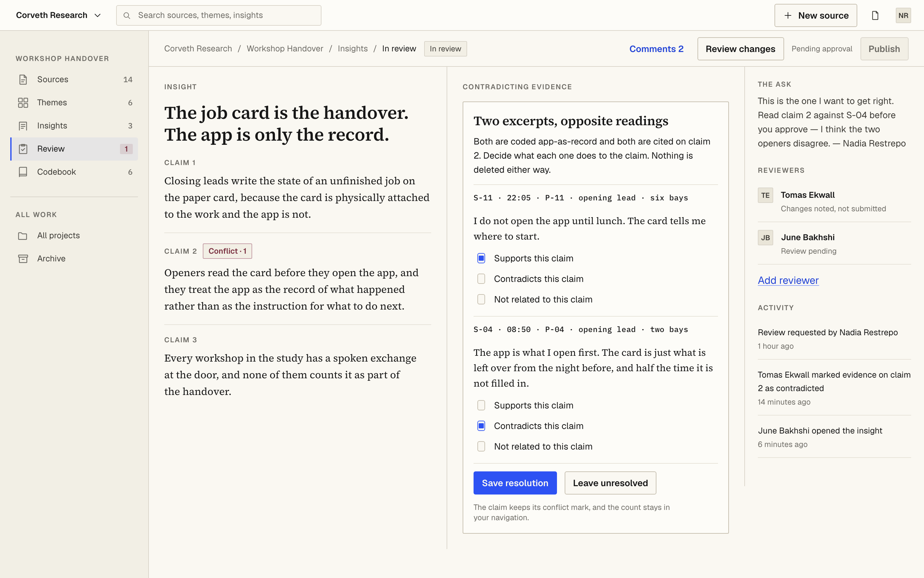Focus the search sources, themes, insights field
Viewport: 924px width, 578px height.
(219, 15)
